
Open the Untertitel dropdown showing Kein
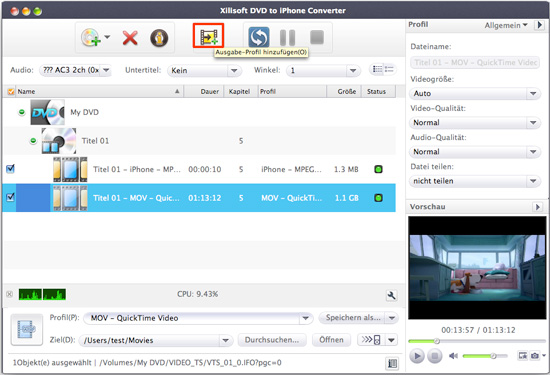click(x=204, y=71)
